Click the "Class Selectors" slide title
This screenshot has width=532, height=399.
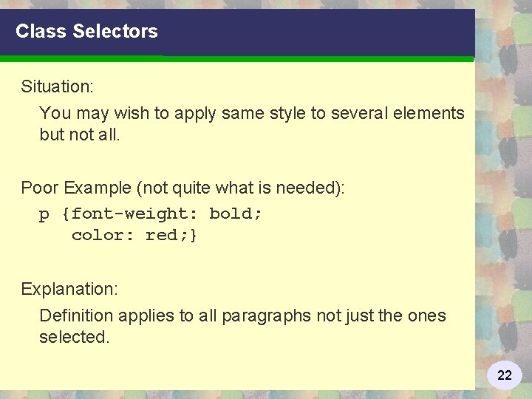coord(86,31)
